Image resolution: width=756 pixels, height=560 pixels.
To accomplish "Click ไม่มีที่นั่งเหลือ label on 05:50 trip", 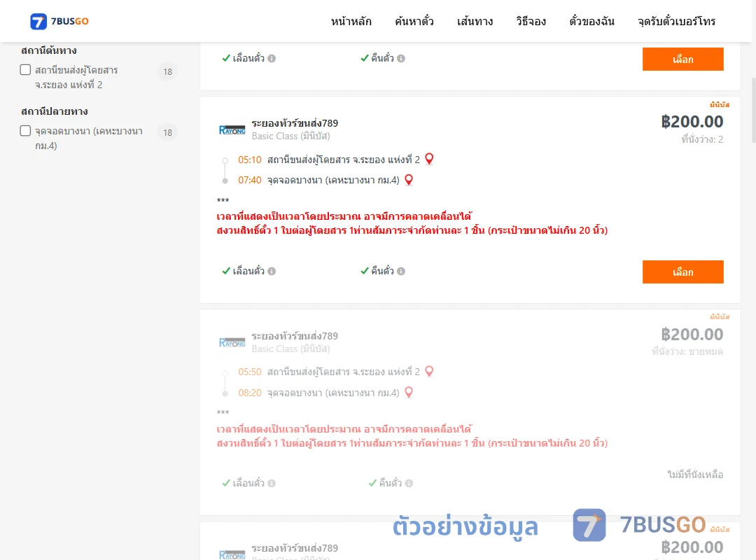I will click(695, 475).
